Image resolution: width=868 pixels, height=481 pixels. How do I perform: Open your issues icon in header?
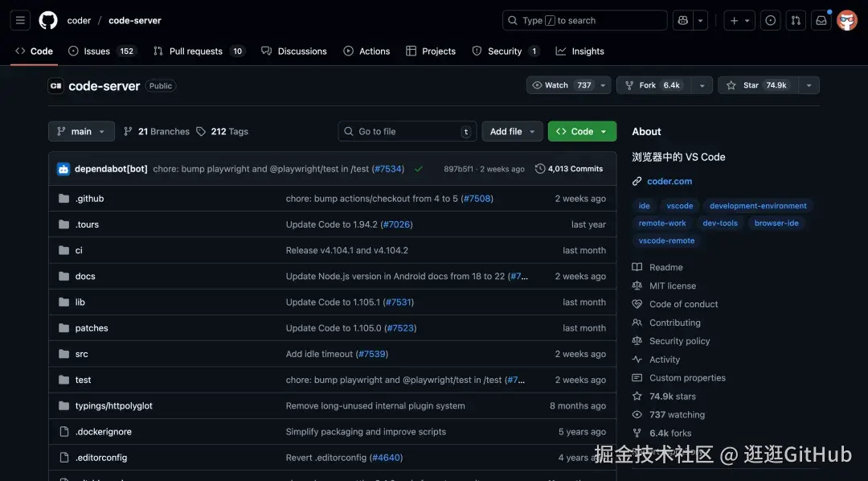click(x=771, y=20)
